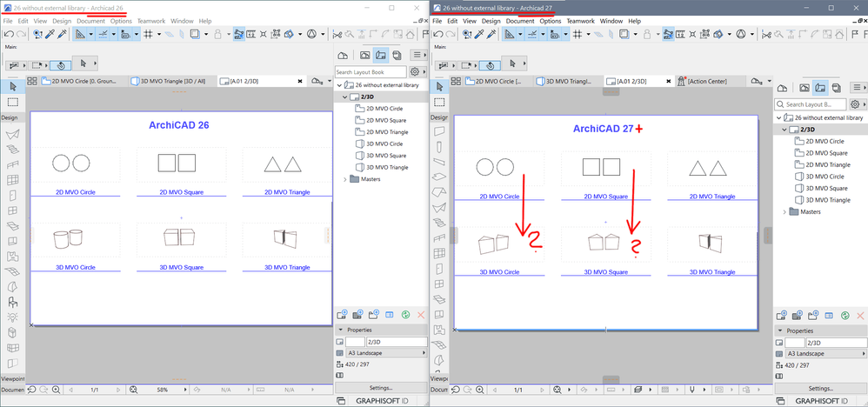Click GRAPHISOFT ID in Archicad 26

tap(381, 401)
